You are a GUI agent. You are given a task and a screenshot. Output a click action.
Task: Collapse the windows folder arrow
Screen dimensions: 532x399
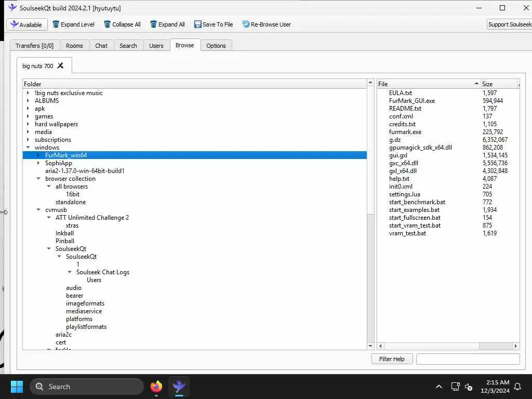click(x=28, y=147)
